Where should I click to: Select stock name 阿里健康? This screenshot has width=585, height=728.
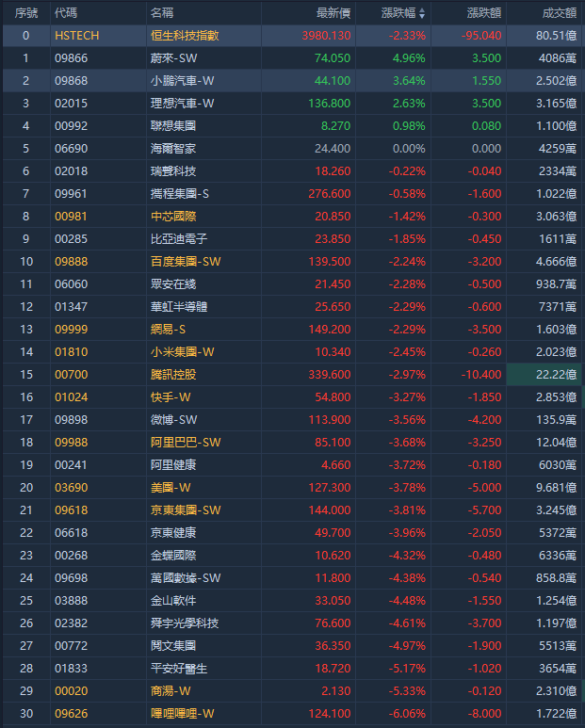[x=173, y=465]
